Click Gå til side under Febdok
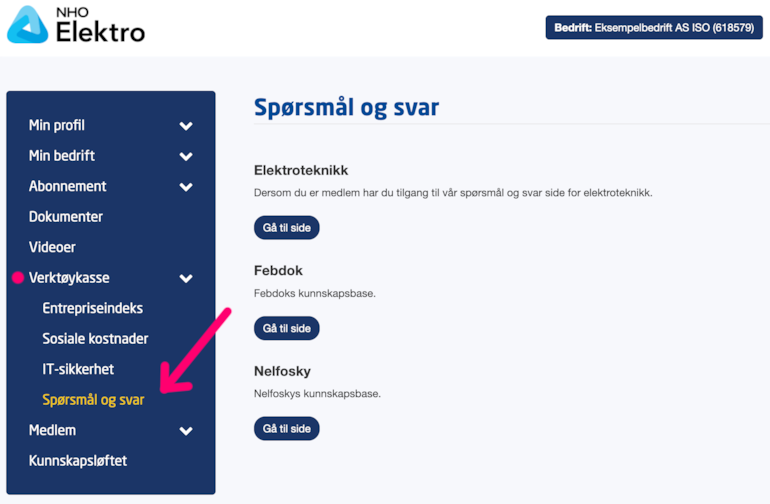 click(x=287, y=328)
